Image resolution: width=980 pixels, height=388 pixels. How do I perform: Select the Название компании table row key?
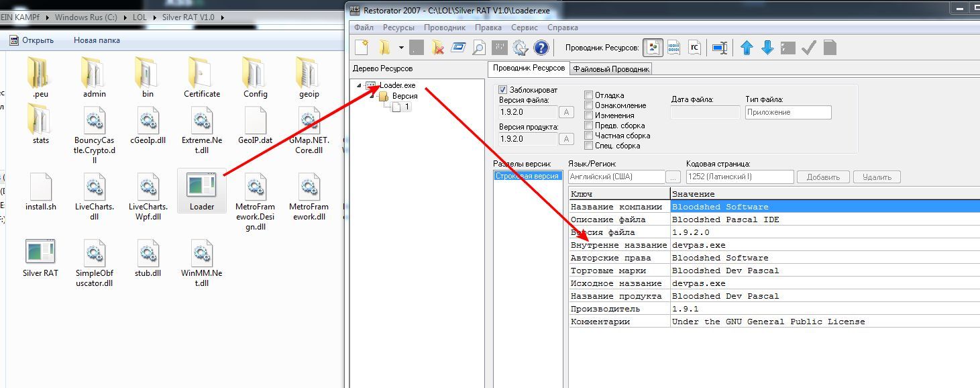tap(619, 207)
